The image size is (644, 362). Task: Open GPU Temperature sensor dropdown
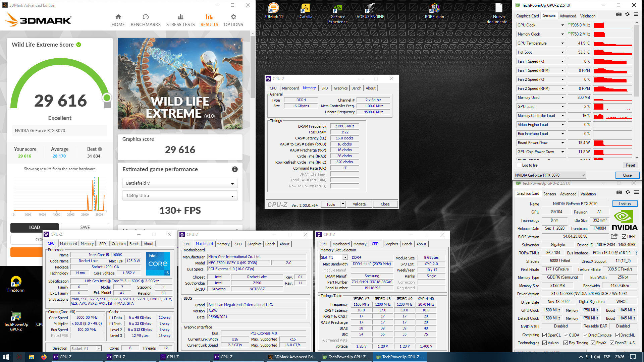(x=562, y=43)
